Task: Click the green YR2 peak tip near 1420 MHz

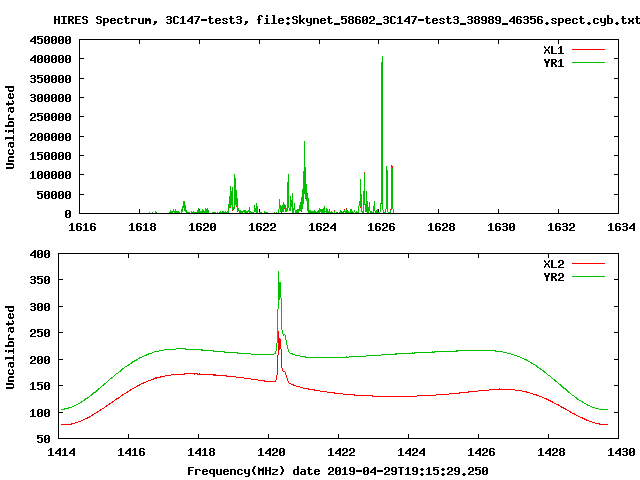Action: coord(278,272)
